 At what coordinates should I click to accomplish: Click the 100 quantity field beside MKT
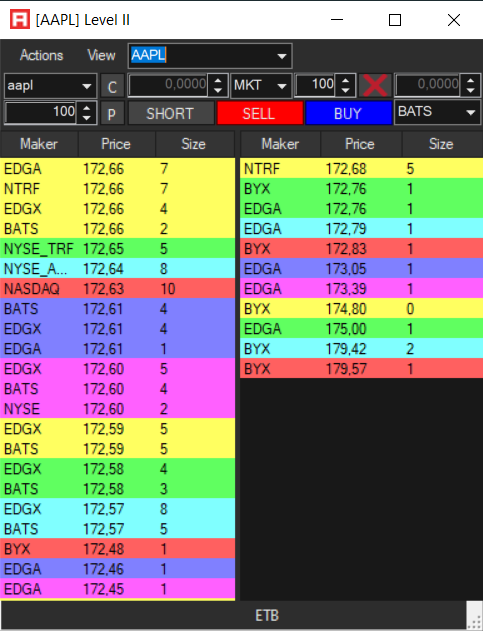(x=315, y=85)
